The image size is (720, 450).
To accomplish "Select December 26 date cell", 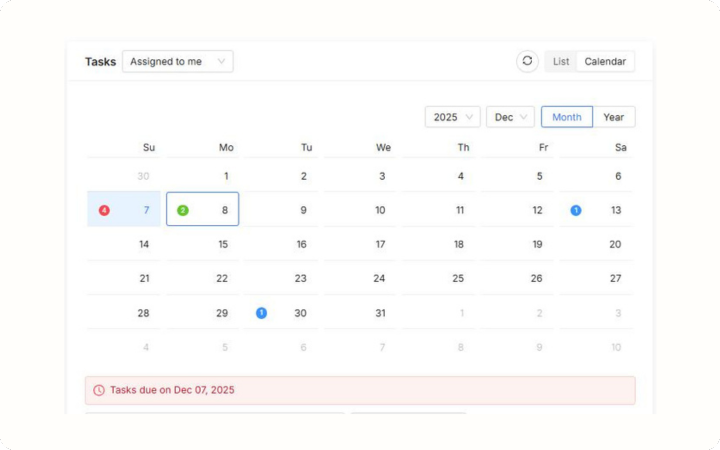I will (x=517, y=278).
